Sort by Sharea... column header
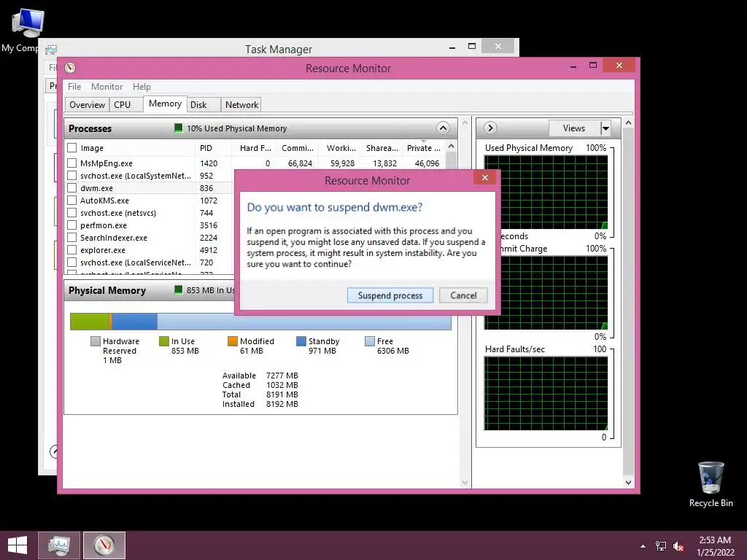747x560 pixels. tap(382, 148)
